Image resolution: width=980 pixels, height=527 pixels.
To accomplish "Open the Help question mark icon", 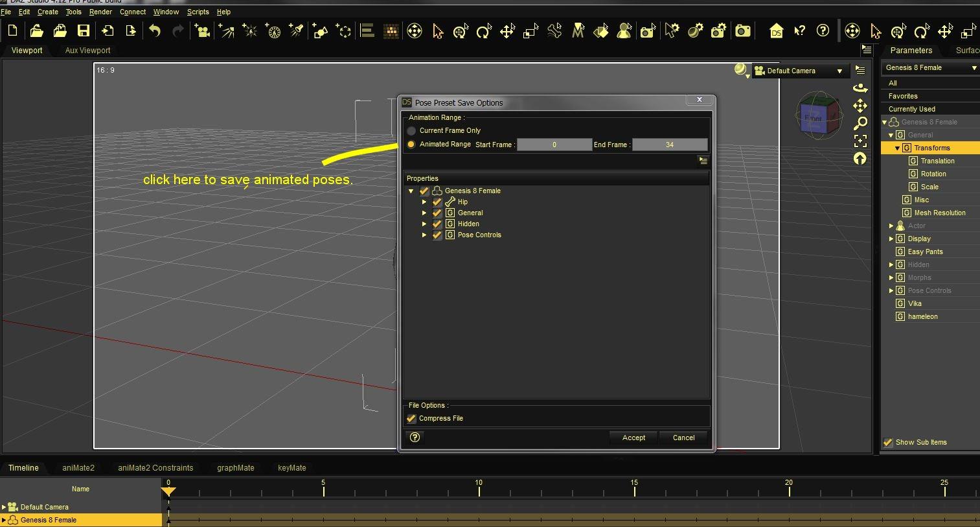I will [823, 30].
